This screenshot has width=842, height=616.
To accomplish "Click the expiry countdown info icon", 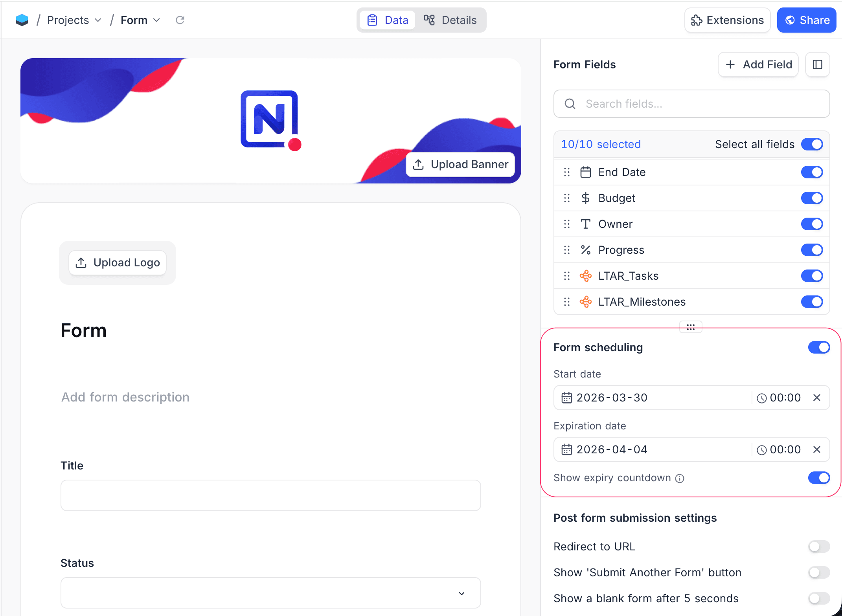I will point(680,478).
